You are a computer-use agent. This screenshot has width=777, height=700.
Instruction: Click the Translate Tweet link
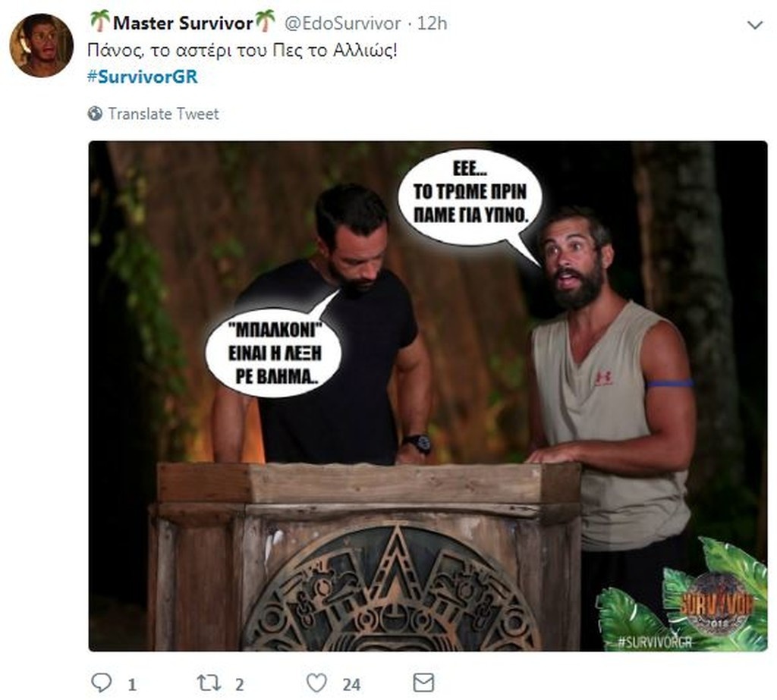(162, 114)
